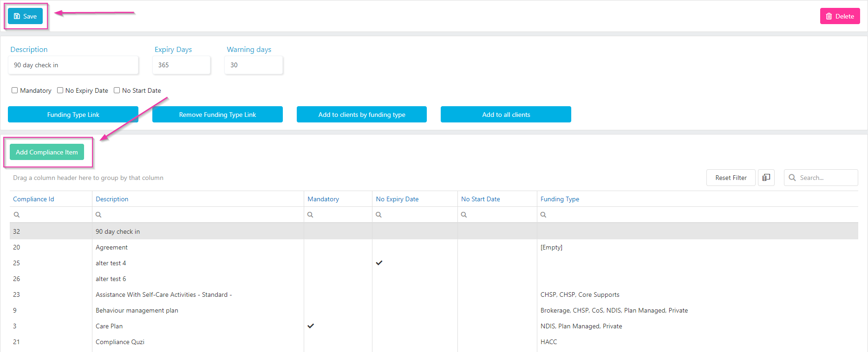Viewport: 868px width, 352px height.
Task: Click Add to clients by funding type
Action: 362,115
